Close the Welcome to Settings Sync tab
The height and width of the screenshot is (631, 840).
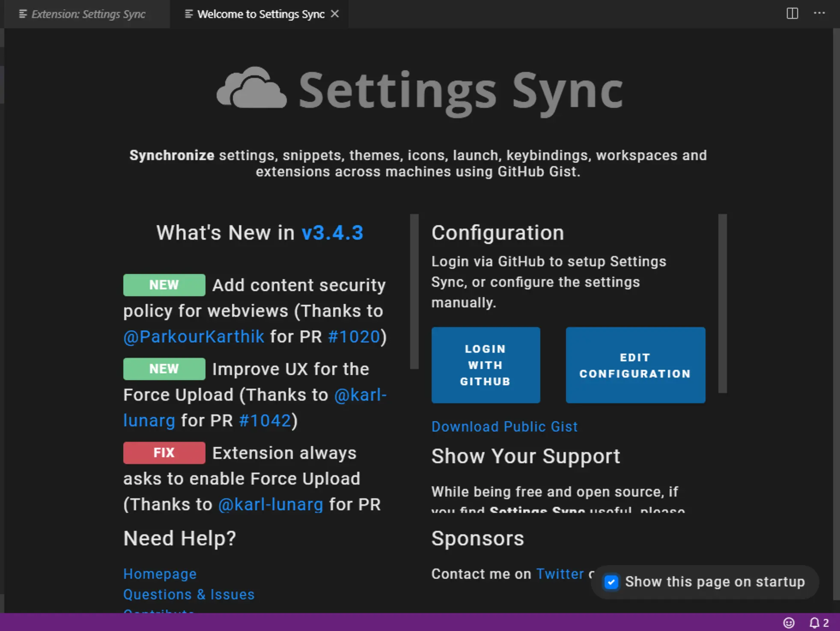pos(335,14)
